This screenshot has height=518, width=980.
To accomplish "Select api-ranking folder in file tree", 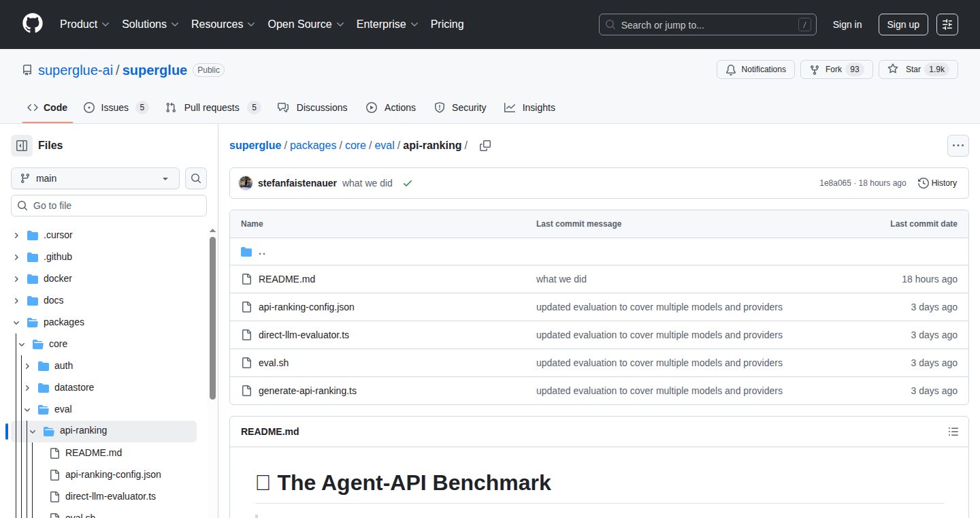I will pyautogui.click(x=103, y=431).
